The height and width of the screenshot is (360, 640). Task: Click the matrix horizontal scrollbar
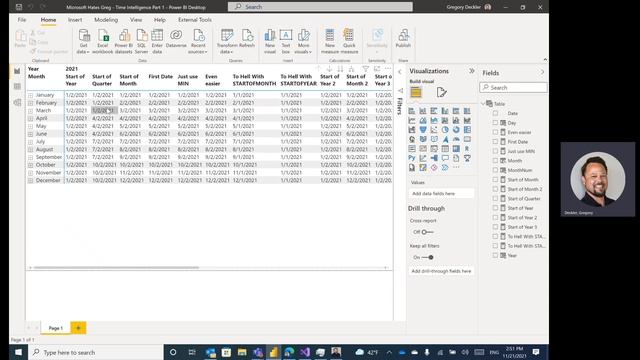point(116,268)
